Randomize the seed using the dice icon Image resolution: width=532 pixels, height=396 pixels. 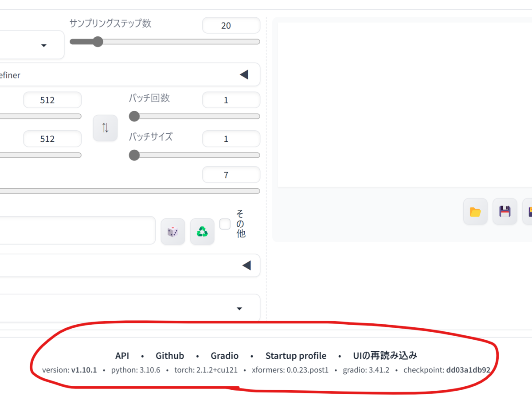(x=173, y=231)
